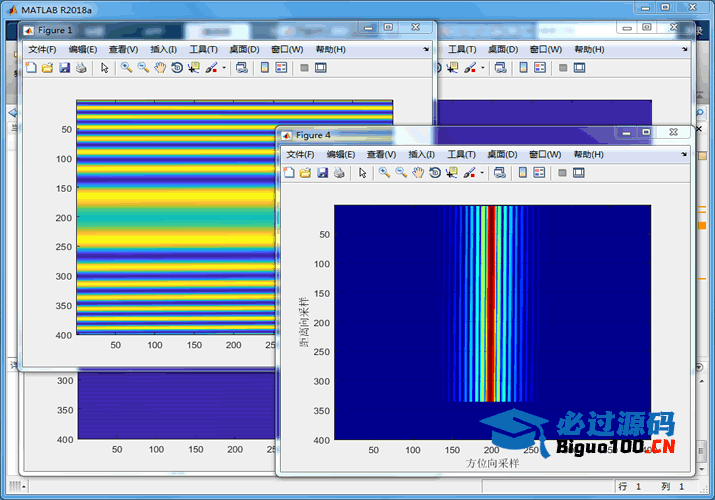Click New Figure icon in Figure 4 toolbar
The image size is (715, 500).
[x=289, y=173]
